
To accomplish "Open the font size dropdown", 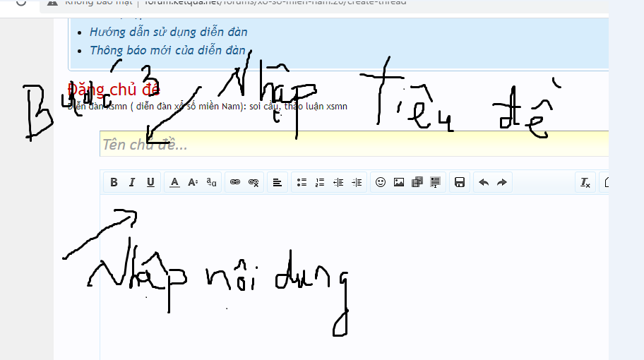I will coord(193,183).
